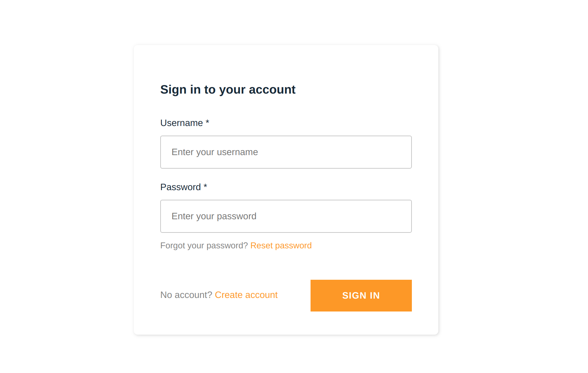The height and width of the screenshot is (373, 588).
Task: Click the Sign in to your account heading
Action: (x=228, y=89)
